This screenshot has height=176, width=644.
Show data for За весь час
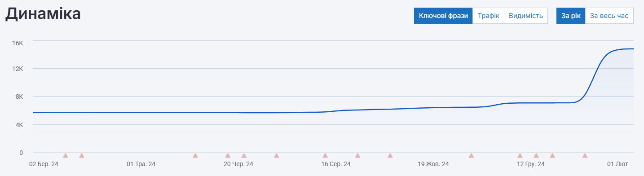coord(609,16)
